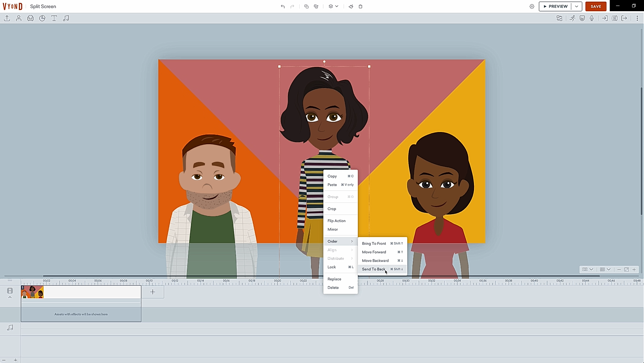The width and height of the screenshot is (644, 363).
Task: Open the Character library icon
Action: click(x=19, y=18)
